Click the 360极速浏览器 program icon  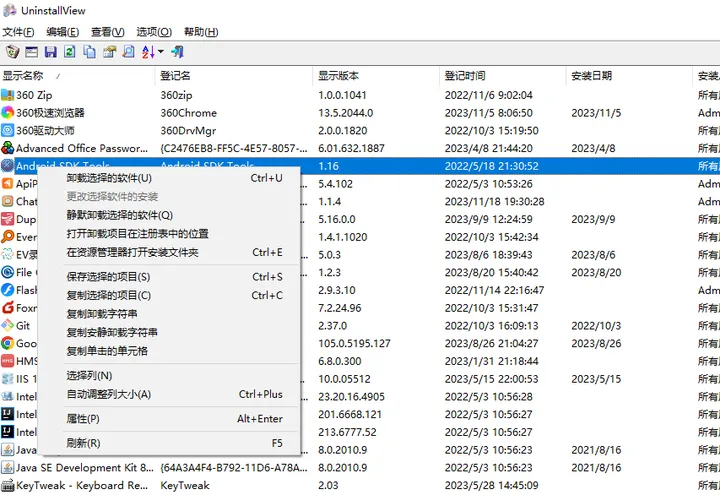pyautogui.click(x=7, y=112)
